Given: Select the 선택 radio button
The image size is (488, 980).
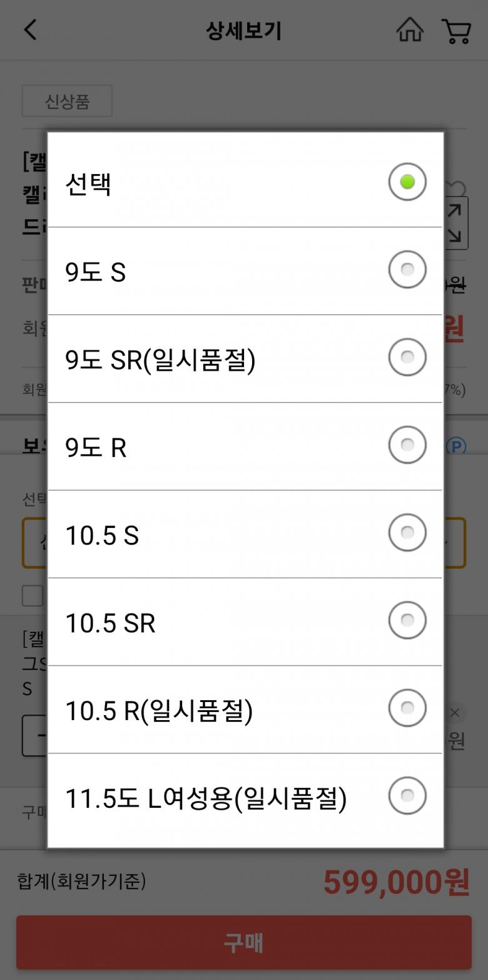Looking at the screenshot, I should tap(407, 182).
